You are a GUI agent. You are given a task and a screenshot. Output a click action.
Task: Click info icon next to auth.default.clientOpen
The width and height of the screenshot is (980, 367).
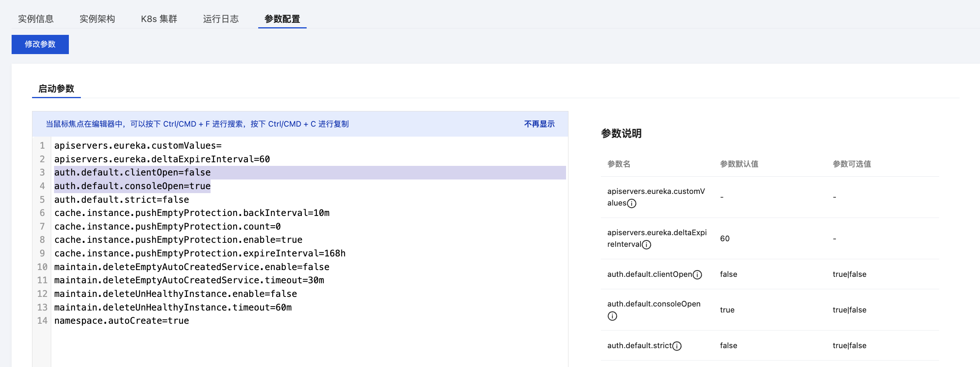click(x=697, y=275)
